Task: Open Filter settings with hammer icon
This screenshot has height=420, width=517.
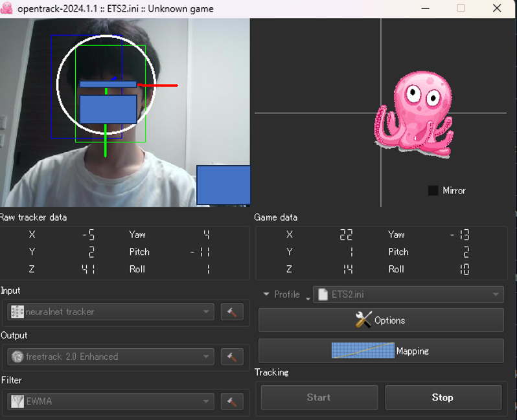Action: [x=232, y=401]
